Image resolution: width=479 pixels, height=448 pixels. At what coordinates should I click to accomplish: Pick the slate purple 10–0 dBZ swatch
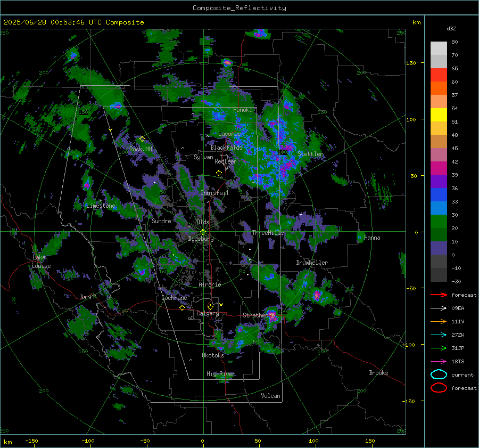coord(439,248)
